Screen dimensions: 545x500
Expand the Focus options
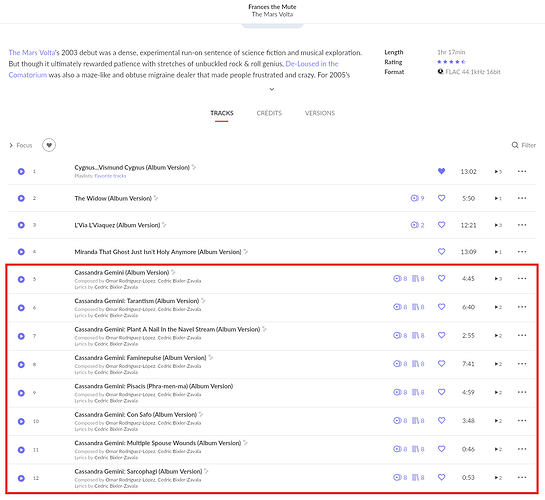pyautogui.click(x=21, y=145)
